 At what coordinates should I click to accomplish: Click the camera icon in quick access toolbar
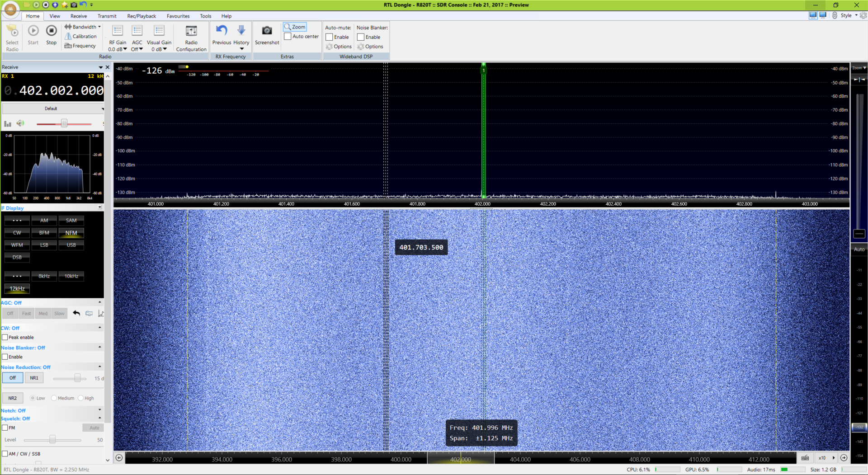(x=74, y=5)
